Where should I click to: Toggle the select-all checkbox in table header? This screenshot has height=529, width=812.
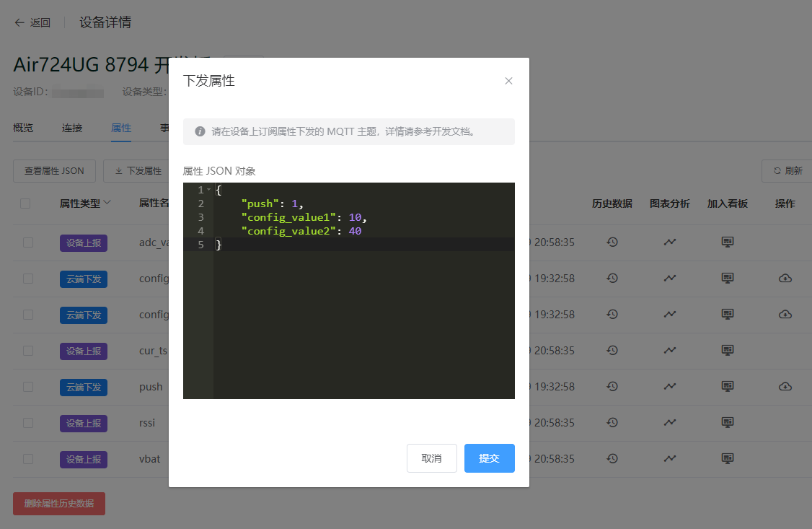(x=25, y=204)
